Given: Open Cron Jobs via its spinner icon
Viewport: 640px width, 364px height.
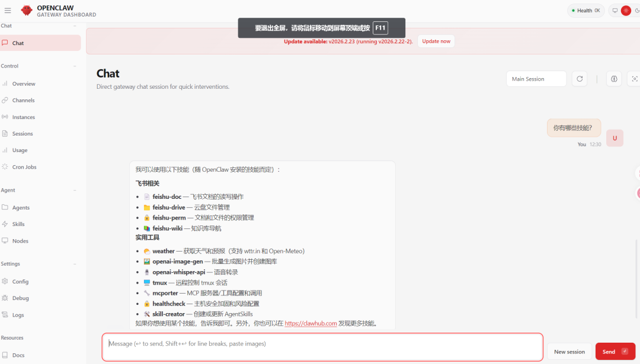Looking at the screenshot, I should coord(5,167).
